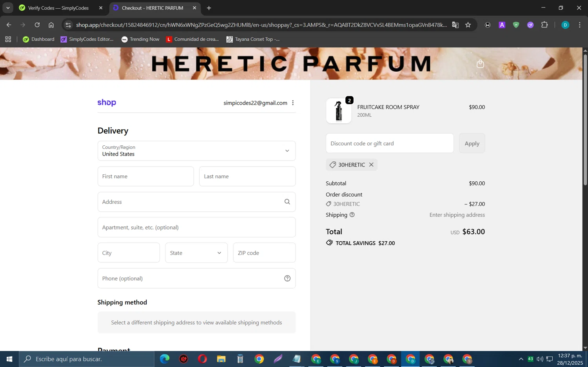The image size is (588, 367).
Task: Click the Phone (optional) field
Action: (x=196, y=278)
